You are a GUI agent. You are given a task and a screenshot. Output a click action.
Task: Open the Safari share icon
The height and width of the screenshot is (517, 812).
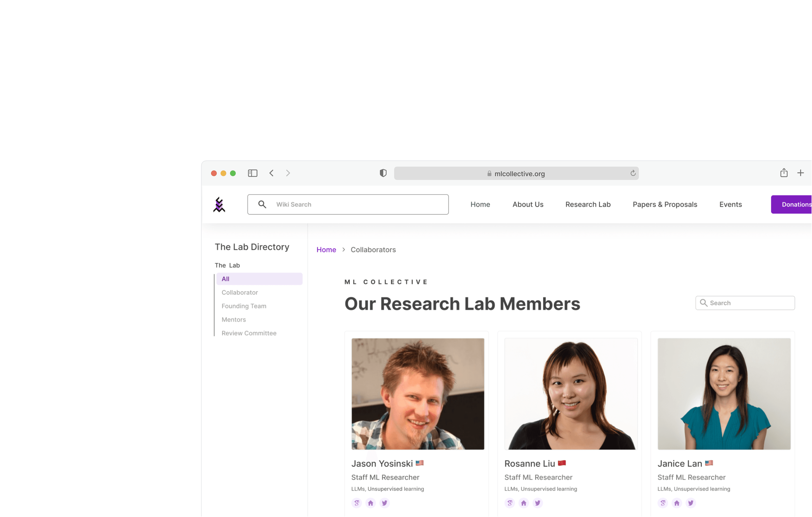(x=784, y=173)
